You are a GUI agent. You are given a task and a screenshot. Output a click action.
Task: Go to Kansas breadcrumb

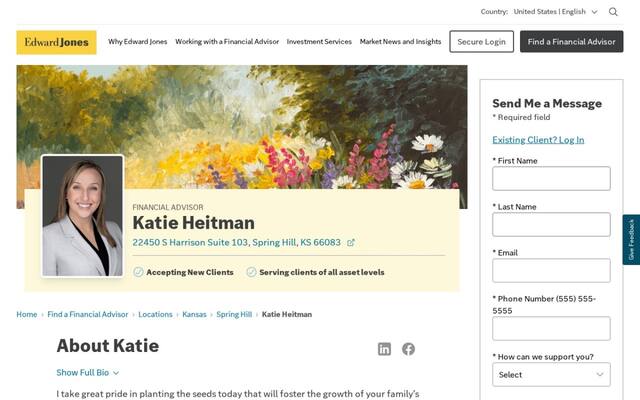tap(194, 314)
